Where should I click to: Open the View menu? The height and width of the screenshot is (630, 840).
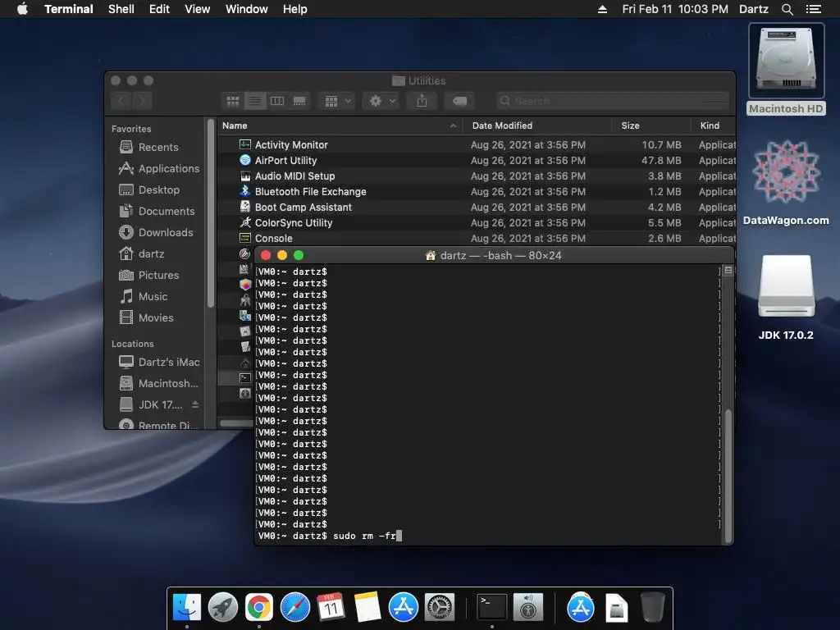pos(197,9)
